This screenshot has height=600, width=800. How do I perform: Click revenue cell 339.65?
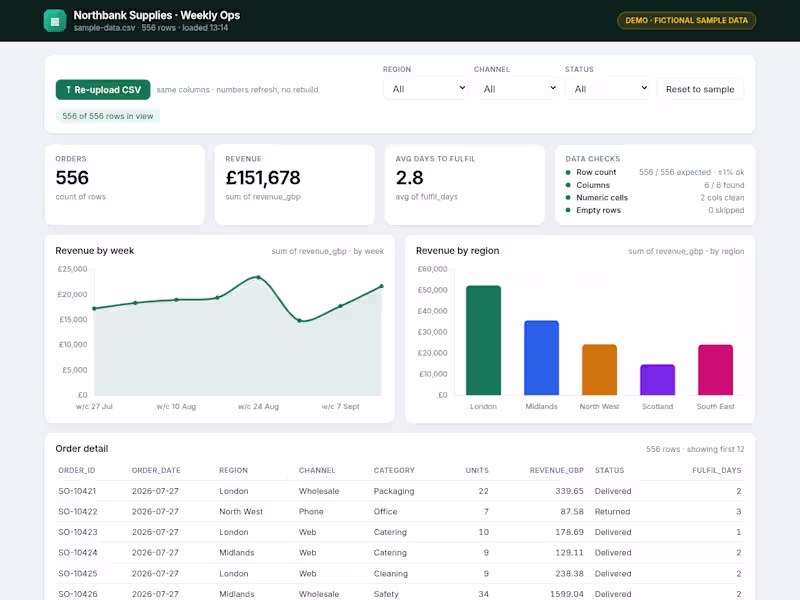[x=569, y=491]
